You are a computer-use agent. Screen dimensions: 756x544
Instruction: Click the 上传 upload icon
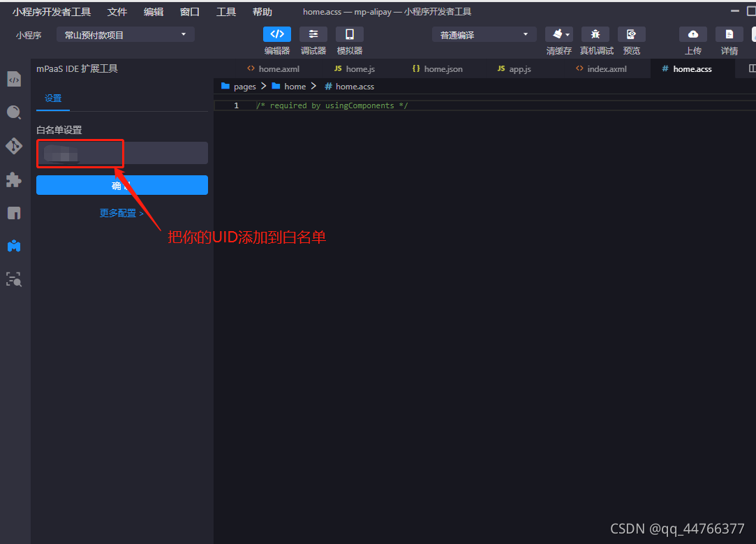click(693, 34)
